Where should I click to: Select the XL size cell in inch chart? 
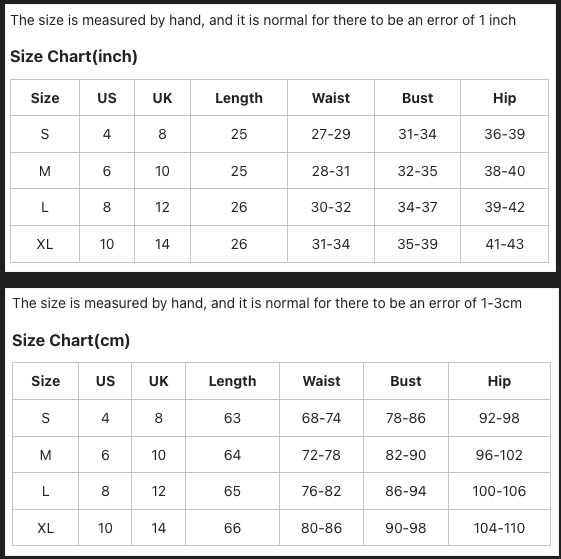(x=45, y=244)
